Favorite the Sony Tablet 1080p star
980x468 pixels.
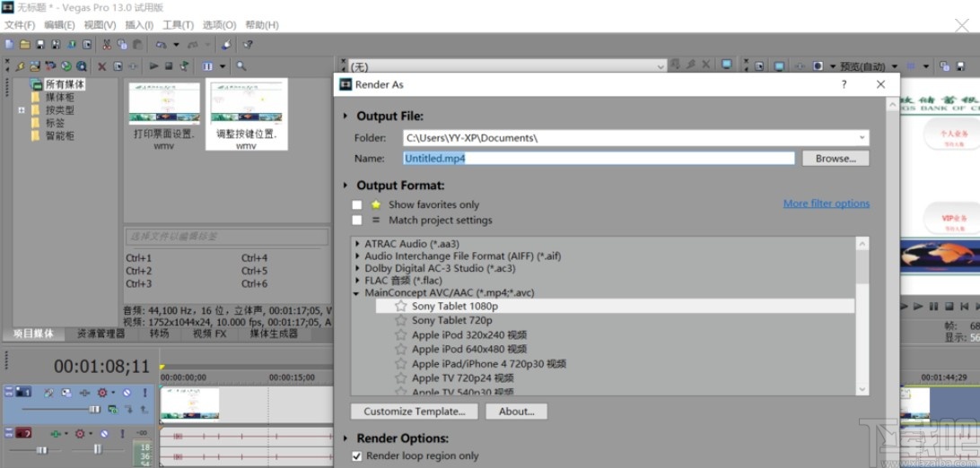click(400, 306)
